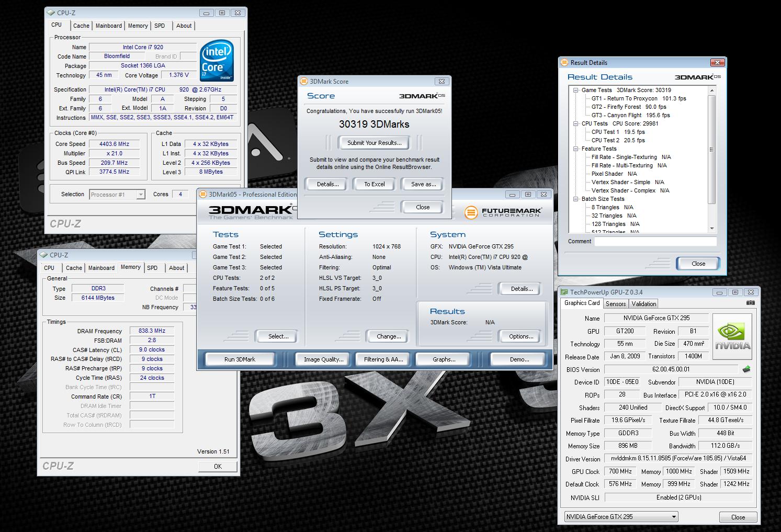Click the GPU-Z screenshot camera icon
Image resolution: width=781 pixels, height=532 pixels.
point(750,303)
